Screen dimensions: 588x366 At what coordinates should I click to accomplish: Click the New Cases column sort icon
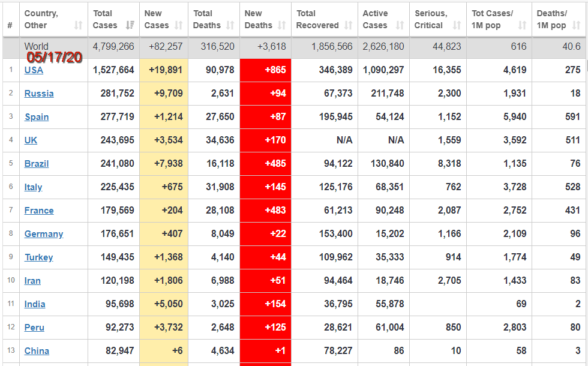178,25
